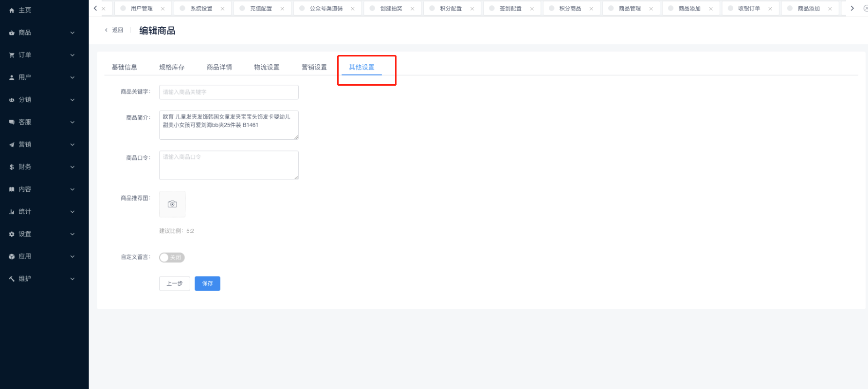Toggle the 自定义留言 switch
The width and height of the screenshot is (868, 389).
click(172, 258)
